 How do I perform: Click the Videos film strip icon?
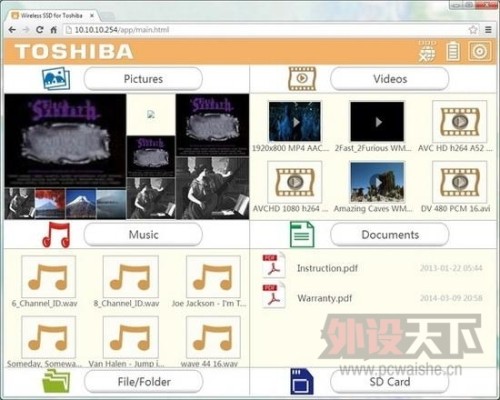[302, 79]
